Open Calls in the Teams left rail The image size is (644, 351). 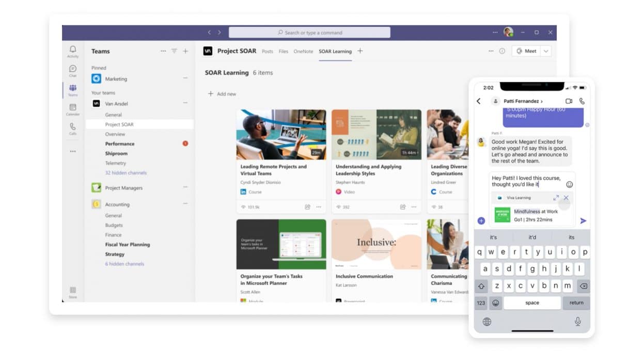tap(73, 129)
